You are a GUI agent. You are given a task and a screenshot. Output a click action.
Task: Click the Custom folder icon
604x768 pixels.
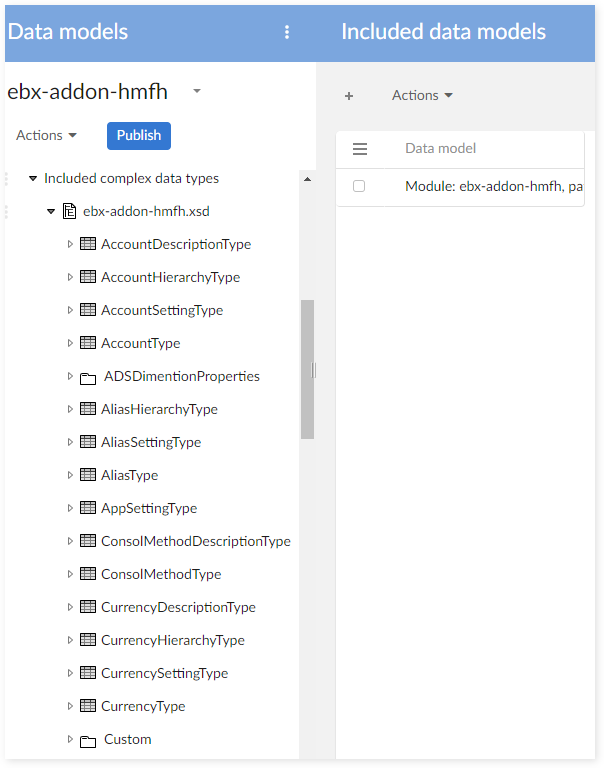88,740
